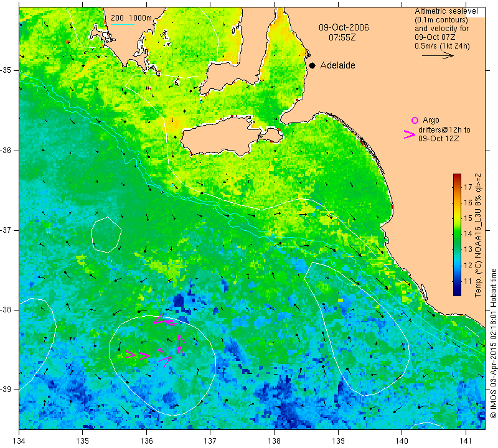Click the magenta drifter arrow legend symbol
Image resolution: width=498 pixels, height=448 pixels.
click(x=410, y=134)
